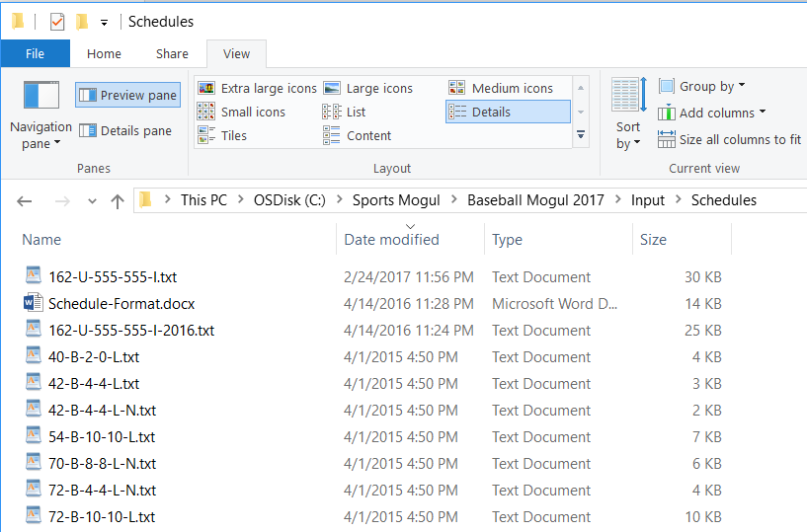The height and width of the screenshot is (532, 807).
Task: Click text file icon of 70-B-8-8-L-N.txt
Action: pos(34,463)
